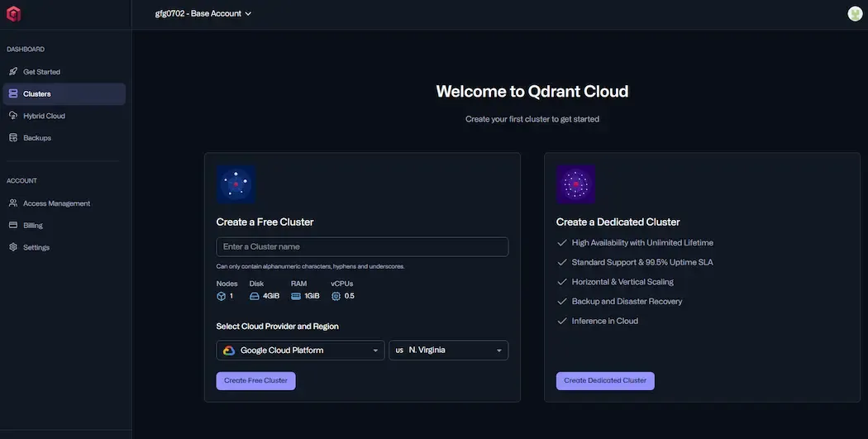Image resolution: width=868 pixels, height=439 pixels.
Task: Click the High Availability checkmark icon
Action: pos(562,242)
